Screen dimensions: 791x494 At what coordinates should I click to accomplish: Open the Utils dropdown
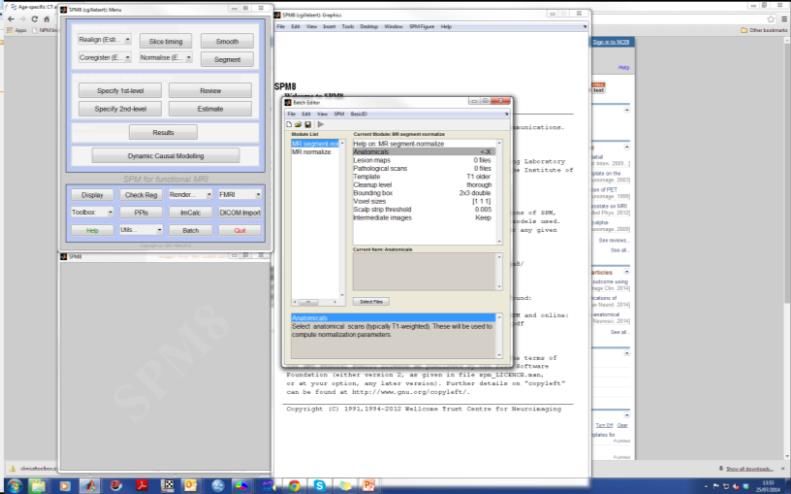coord(141,230)
